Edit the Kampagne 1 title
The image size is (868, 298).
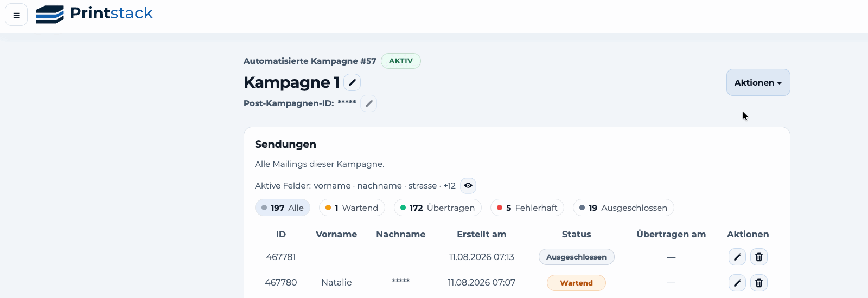[352, 82]
